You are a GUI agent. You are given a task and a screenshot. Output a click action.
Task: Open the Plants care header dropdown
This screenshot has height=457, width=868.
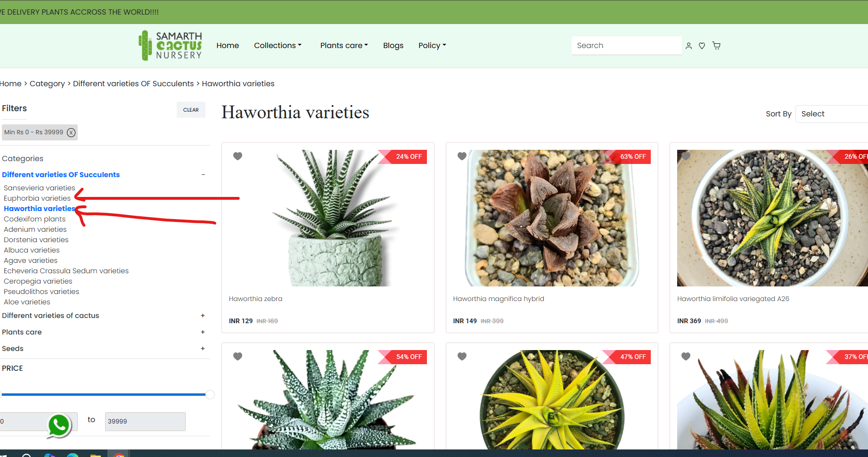[344, 45]
